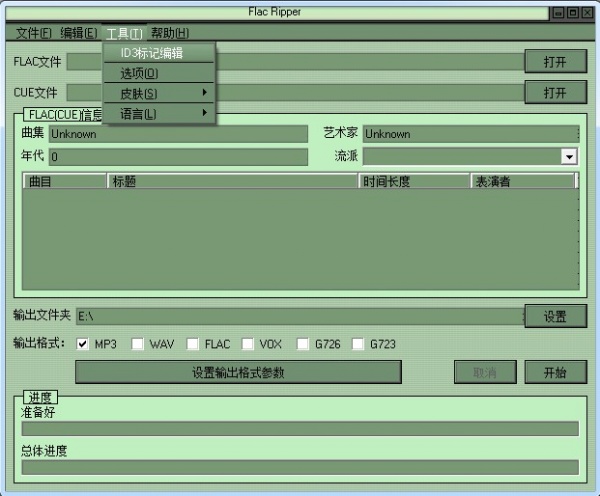Viewport: 600px width, 496px height.
Task: Close the 工具(T) menu
Action: [x=124, y=33]
